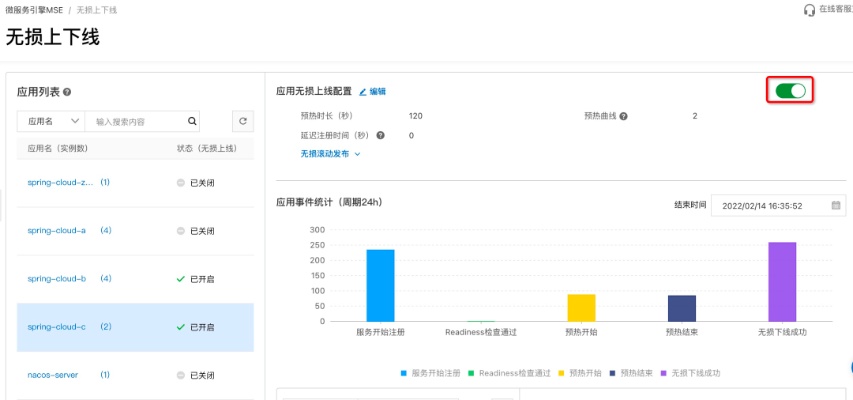Click the magnifier search icon
Screen dimensions: 853x400
point(192,121)
